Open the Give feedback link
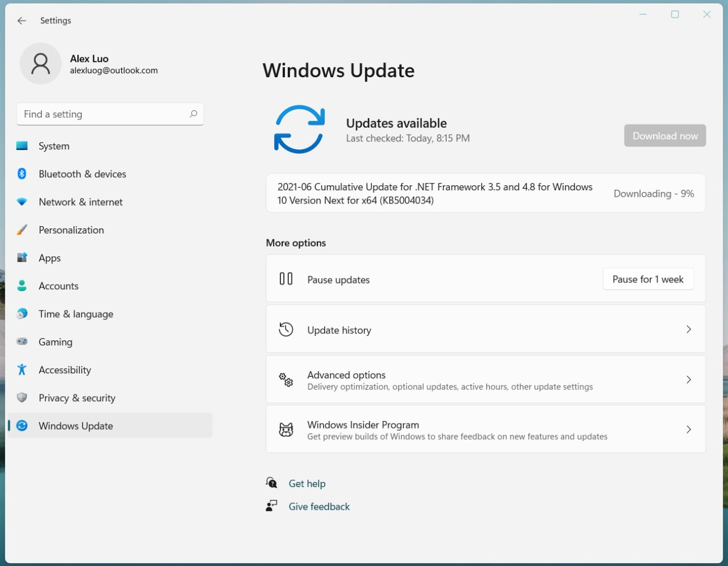This screenshot has height=566, width=728. [x=319, y=506]
